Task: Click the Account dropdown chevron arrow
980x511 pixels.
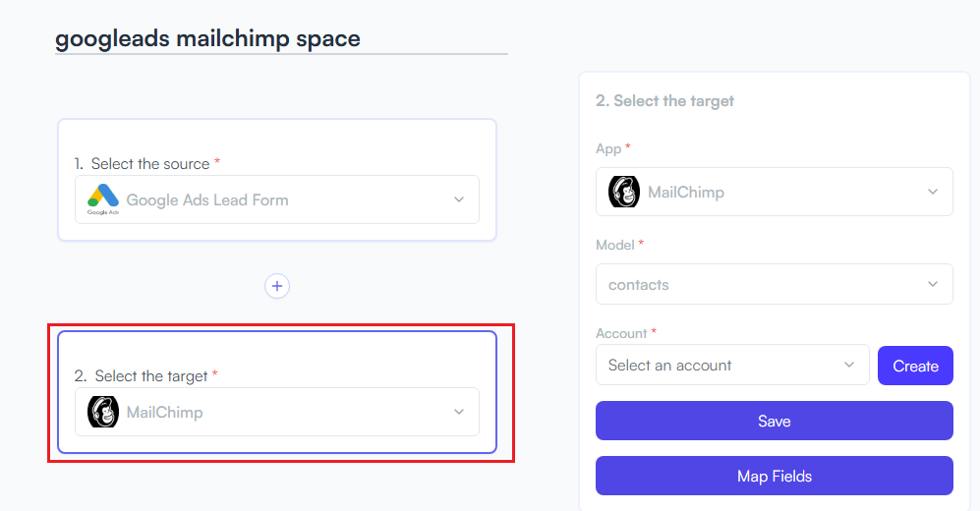Action: [x=848, y=365]
